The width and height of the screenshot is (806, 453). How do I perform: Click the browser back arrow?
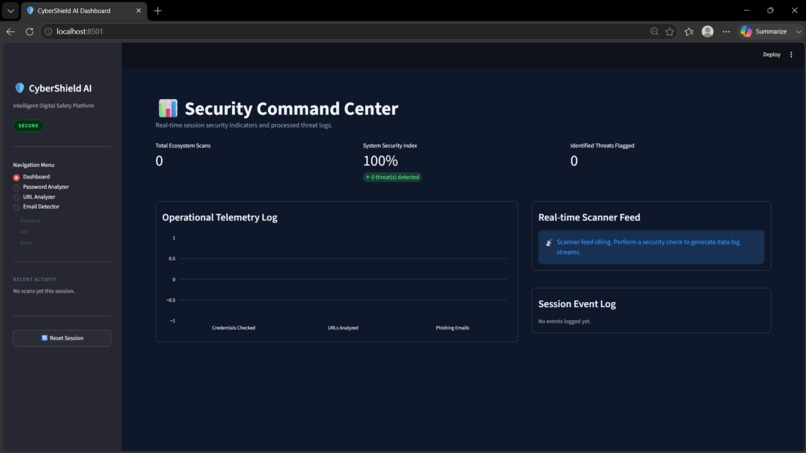tap(10, 31)
